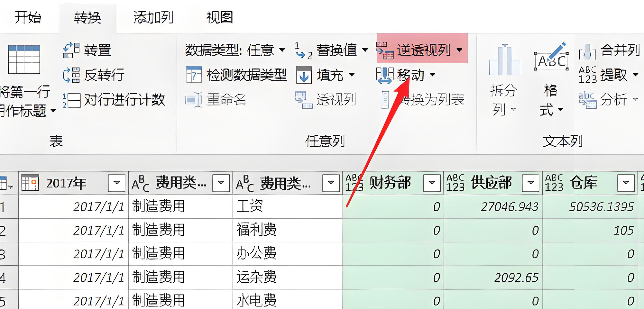Click the ABC123 type icon in 供应部 header
The height and width of the screenshot is (309, 644).
tap(455, 183)
